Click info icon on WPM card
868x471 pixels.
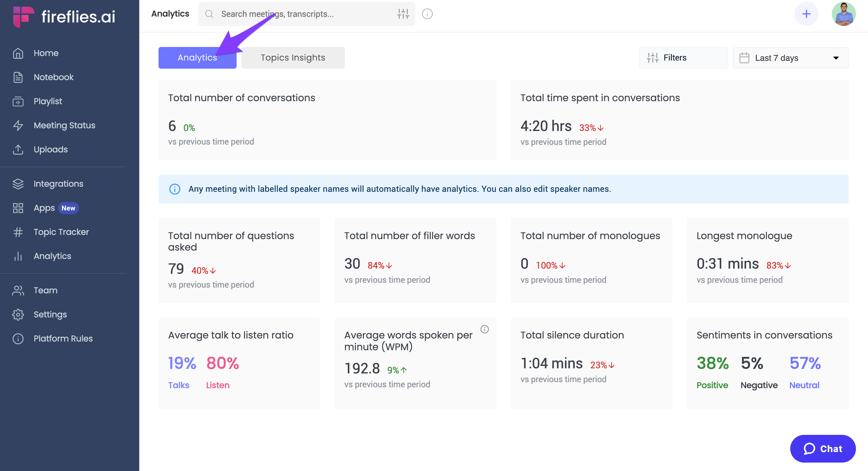pyautogui.click(x=485, y=329)
